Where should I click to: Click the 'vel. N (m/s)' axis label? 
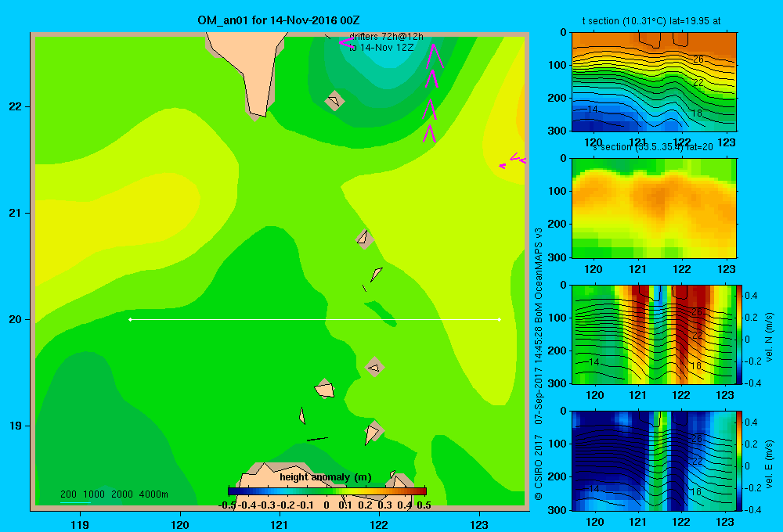pyautogui.click(x=769, y=337)
